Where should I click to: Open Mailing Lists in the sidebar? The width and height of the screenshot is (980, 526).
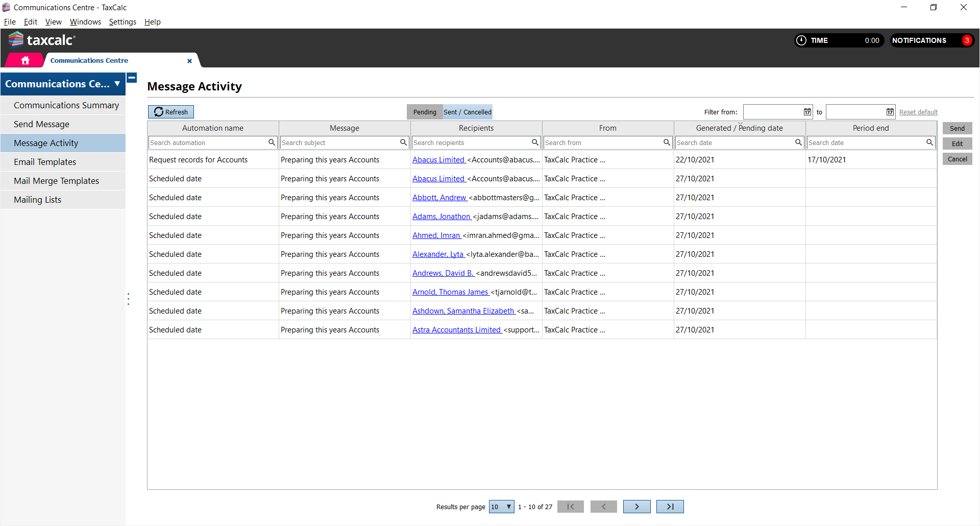click(63, 200)
